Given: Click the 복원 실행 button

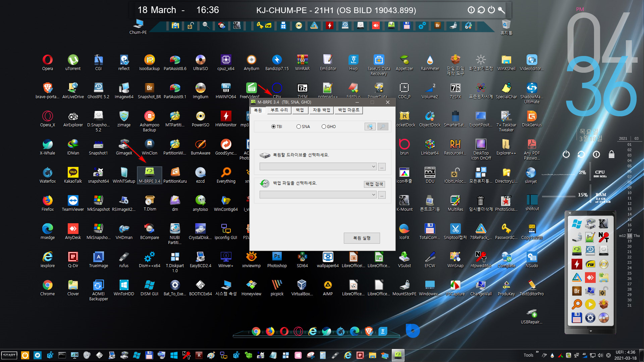Looking at the screenshot, I should 362,238.
